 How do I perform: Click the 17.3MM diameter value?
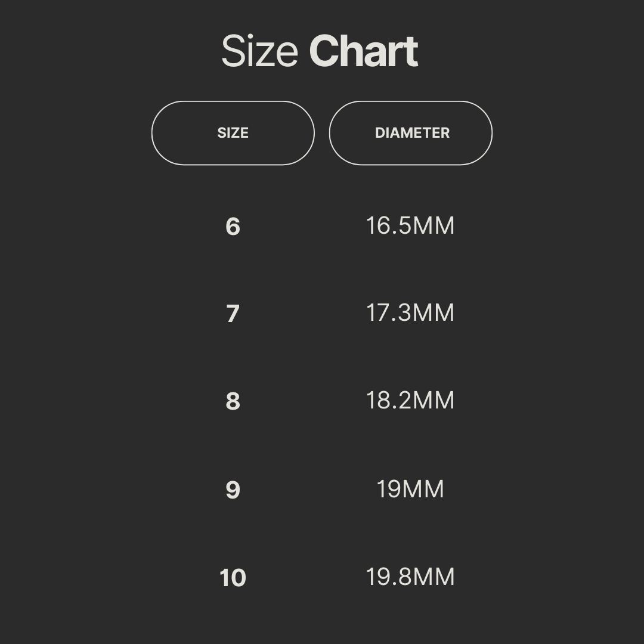(x=410, y=313)
